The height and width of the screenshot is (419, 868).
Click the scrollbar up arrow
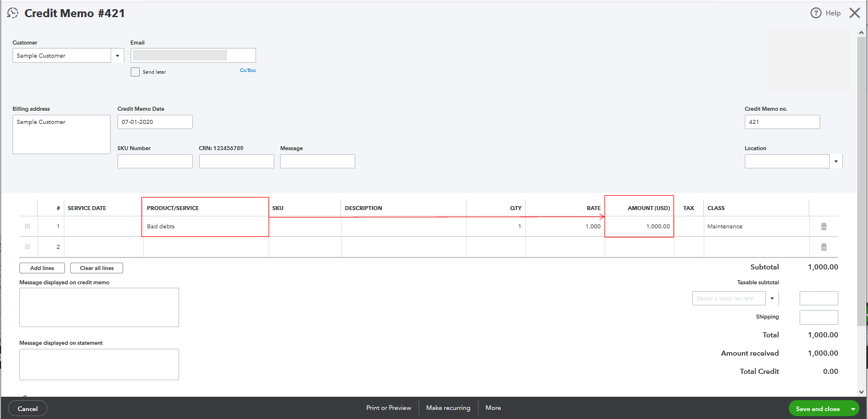(861, 32)
